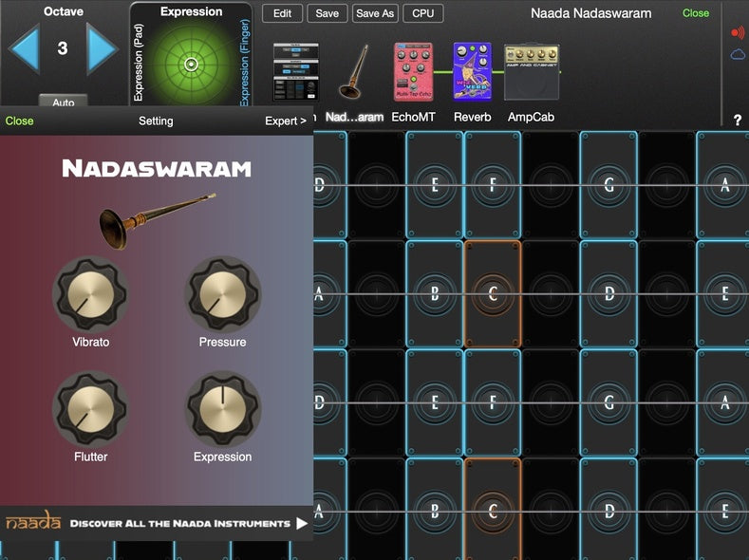Click the Pressure knob
The width and height of the screenshot is (749, 560).
(222, 294)
